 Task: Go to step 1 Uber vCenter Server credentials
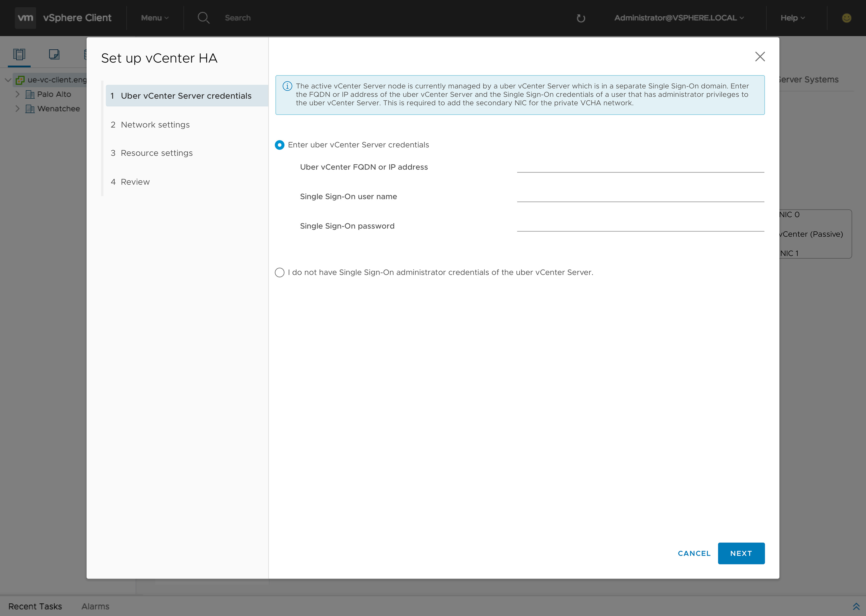point(187,96)
